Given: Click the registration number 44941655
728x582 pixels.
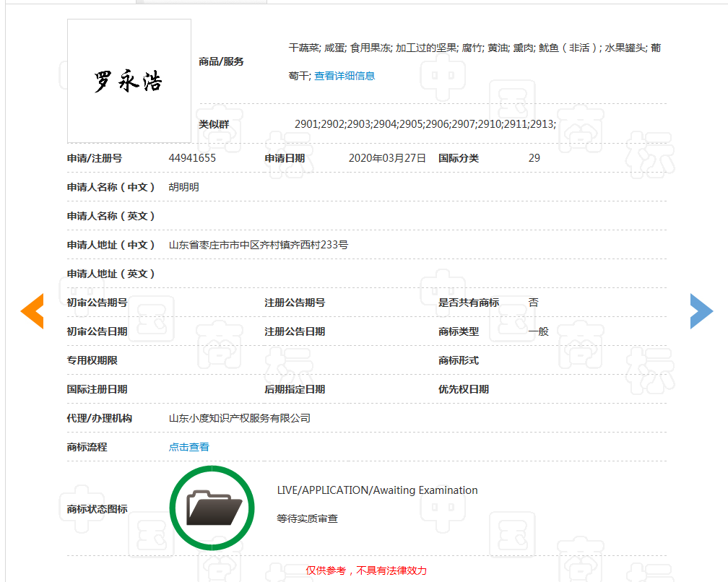Looking at the screenshot, I should pos(192,158).
